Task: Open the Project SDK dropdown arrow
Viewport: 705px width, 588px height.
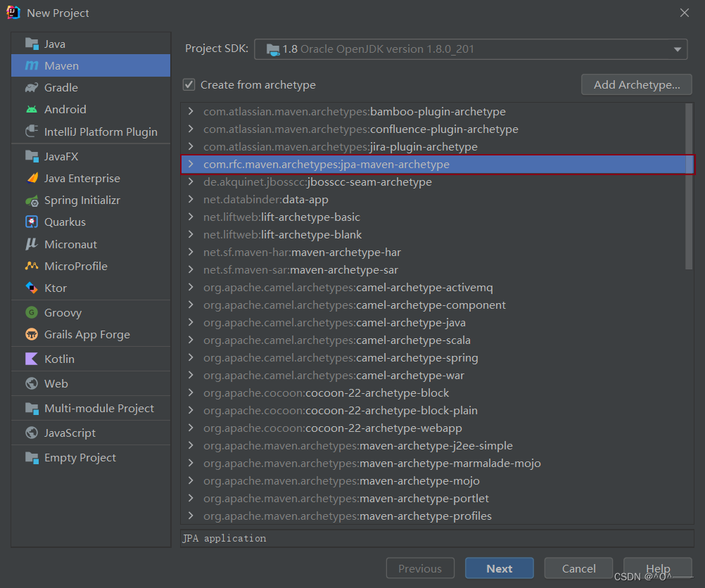Action: coord(677,49)
